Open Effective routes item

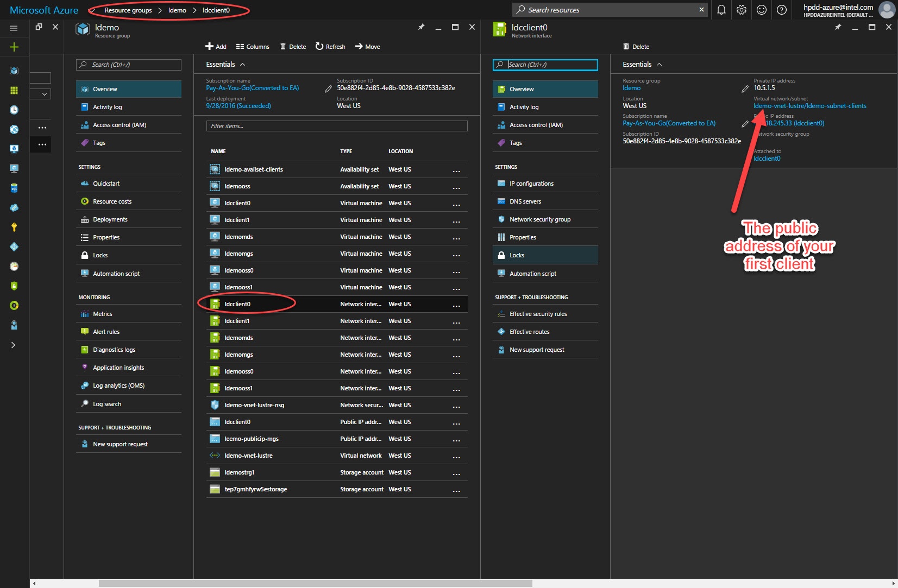coord(545,332)
